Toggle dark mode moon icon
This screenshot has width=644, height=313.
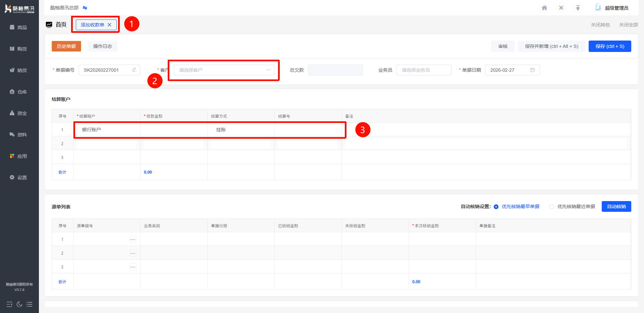pyautogui.click(x=19, y=304)
